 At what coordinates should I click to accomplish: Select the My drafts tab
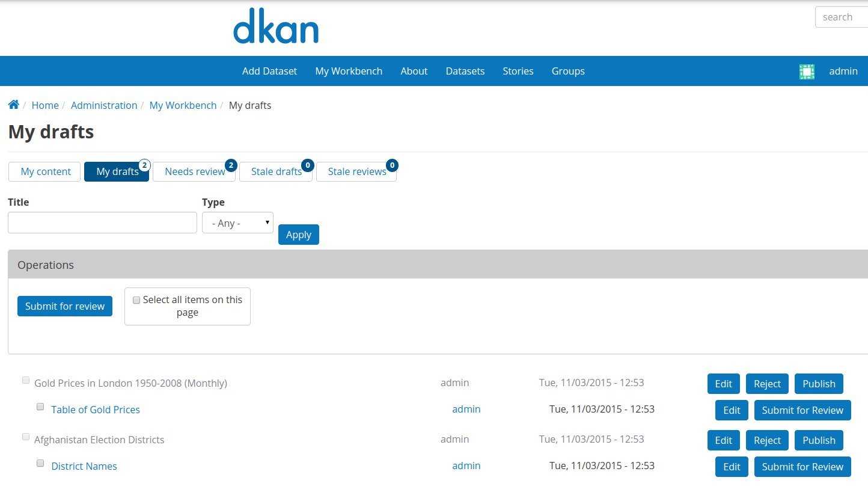click(117, 171)
